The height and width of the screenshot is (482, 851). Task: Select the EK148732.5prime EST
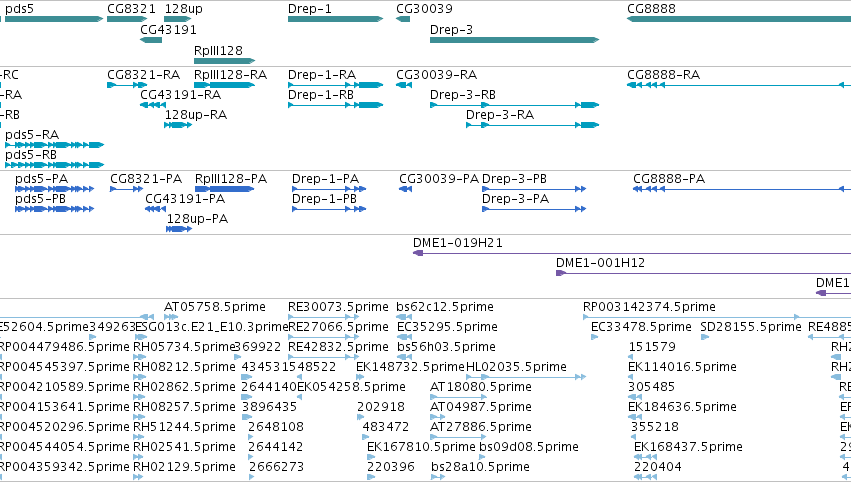click(x=359, y=377)
